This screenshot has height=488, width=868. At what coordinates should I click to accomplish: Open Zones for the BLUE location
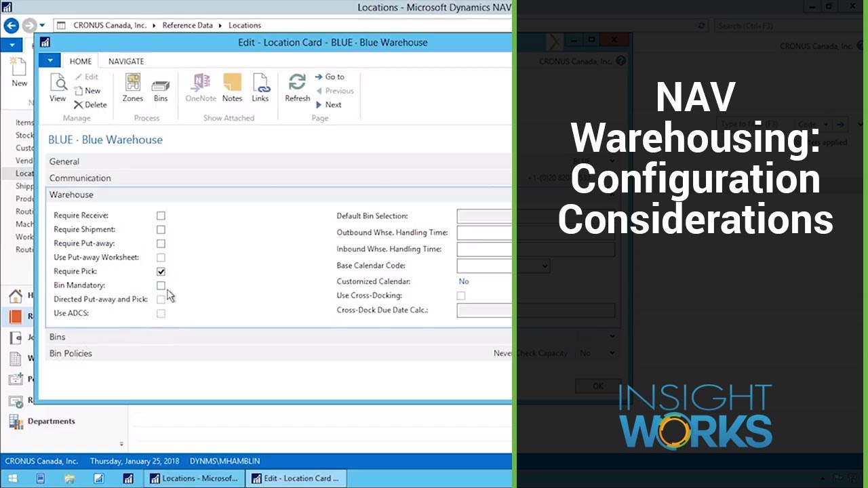[133, 88]
